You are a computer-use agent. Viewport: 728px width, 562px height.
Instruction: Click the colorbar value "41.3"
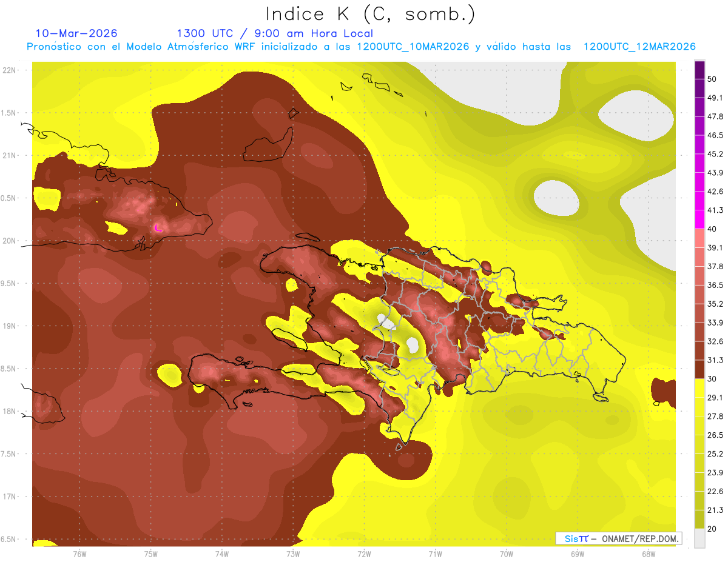[x=716, y=211]
